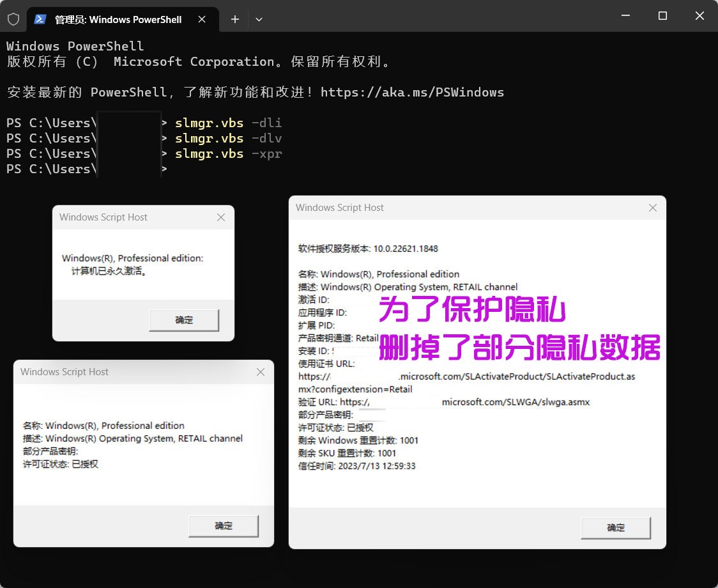Select the Windows PowerShell administrator tab
The width and height of the screenshot is (718, 588).
point(123,20)
